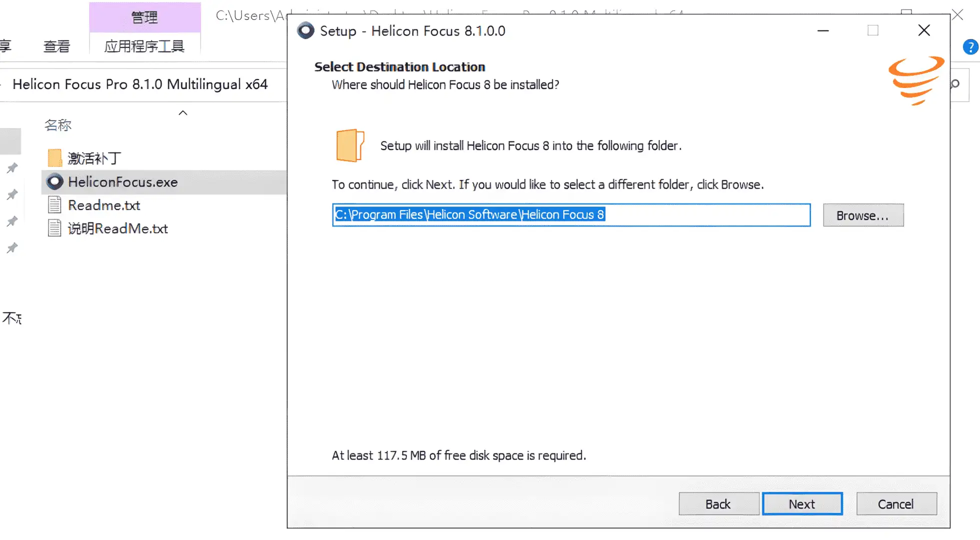This screenshot has width=980, height=540.
Task: Click the destination folder icon in setup
Action: (350, 145)
